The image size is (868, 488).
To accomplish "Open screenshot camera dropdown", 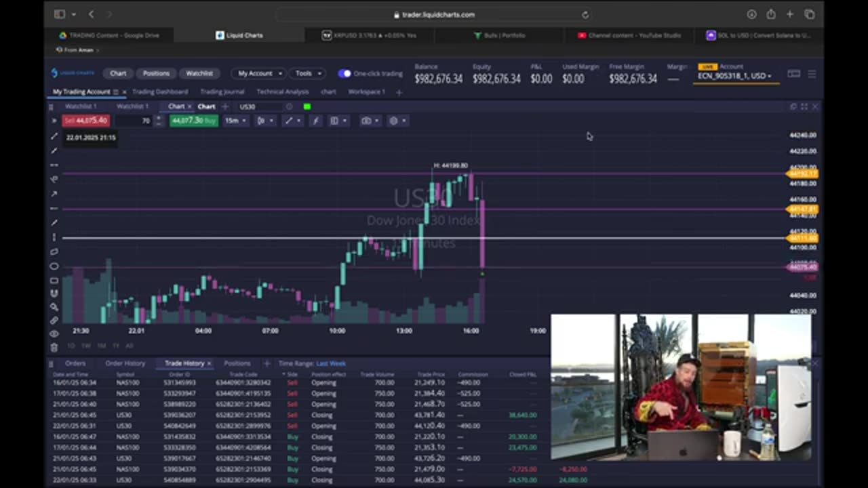I will [370, 121].
